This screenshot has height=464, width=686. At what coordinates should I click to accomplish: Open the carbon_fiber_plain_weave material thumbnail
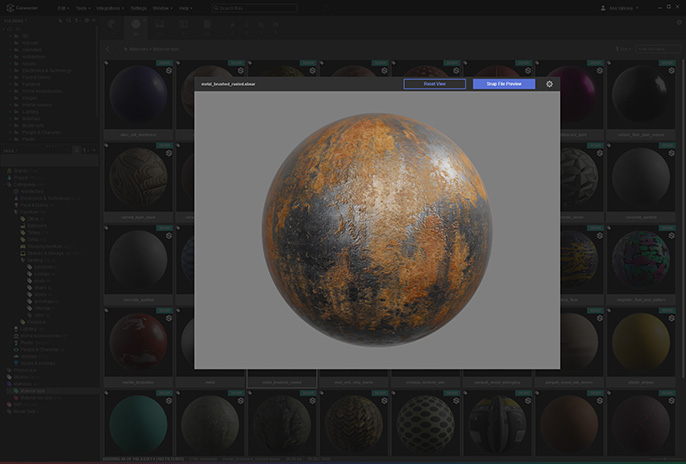pos(641,95)
